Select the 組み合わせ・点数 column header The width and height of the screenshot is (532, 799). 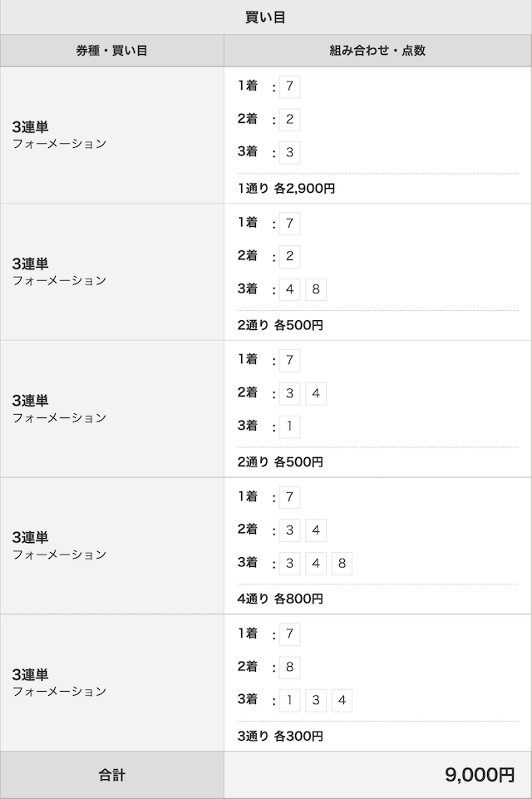pyautogui.click(x=377, y=51)
